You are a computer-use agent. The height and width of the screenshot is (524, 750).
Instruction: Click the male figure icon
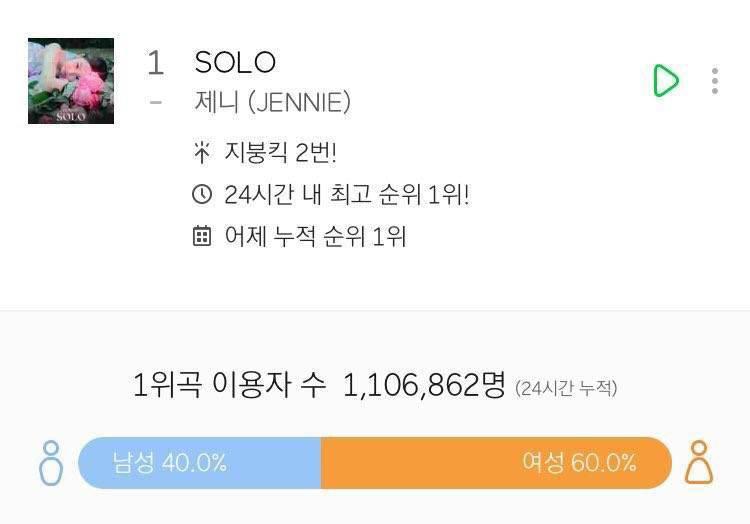pyautogui.click(x=51, y=463)
